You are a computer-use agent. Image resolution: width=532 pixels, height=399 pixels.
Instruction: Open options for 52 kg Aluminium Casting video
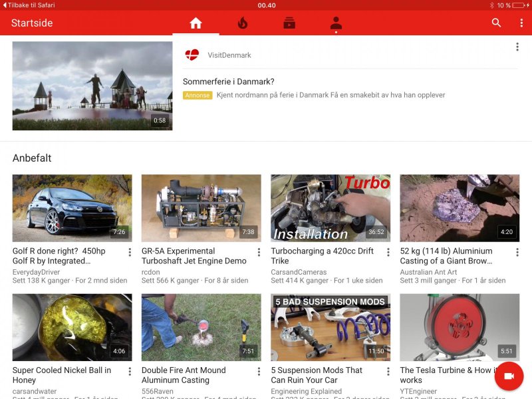tap(517, 252)
